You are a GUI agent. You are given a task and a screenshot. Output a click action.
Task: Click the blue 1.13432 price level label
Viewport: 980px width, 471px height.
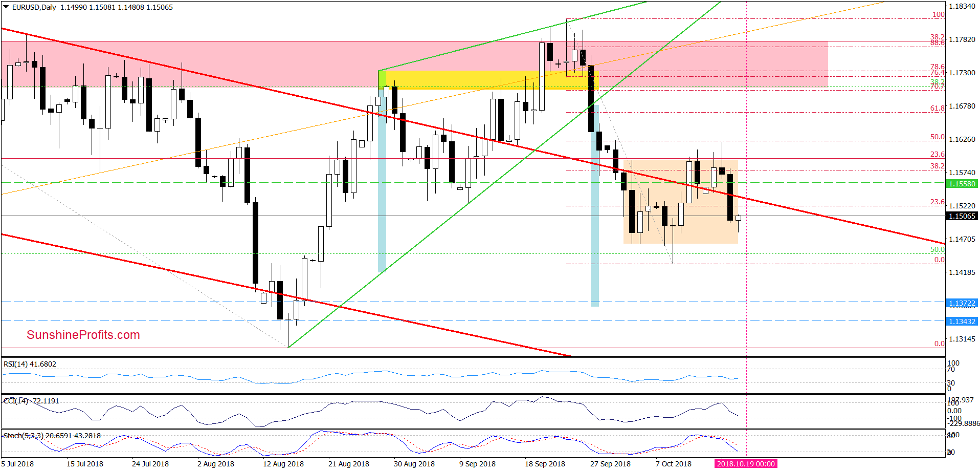pos(962,322)
